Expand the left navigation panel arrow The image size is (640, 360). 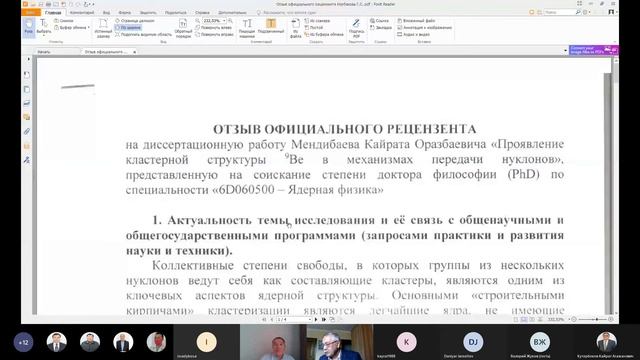pos(28,60)
